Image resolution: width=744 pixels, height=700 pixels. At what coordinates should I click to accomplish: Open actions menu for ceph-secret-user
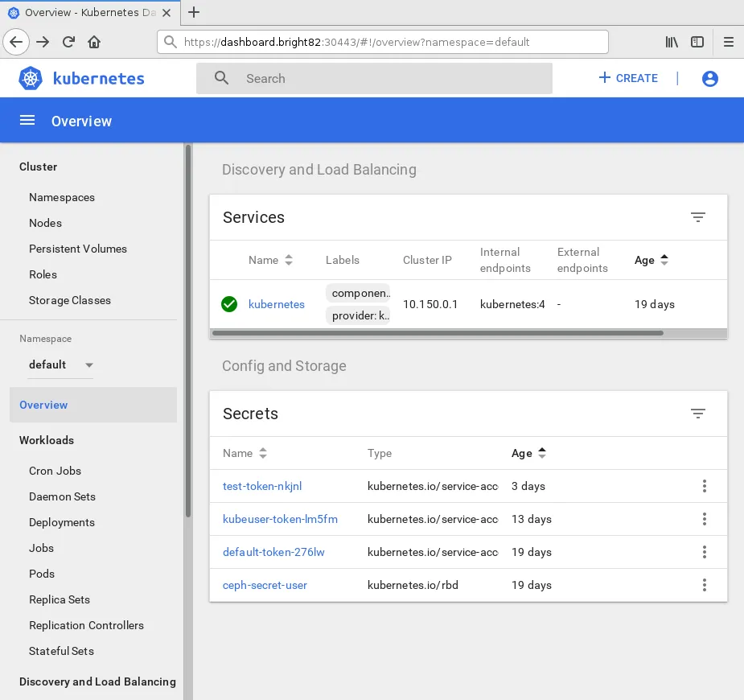(704, 585)
